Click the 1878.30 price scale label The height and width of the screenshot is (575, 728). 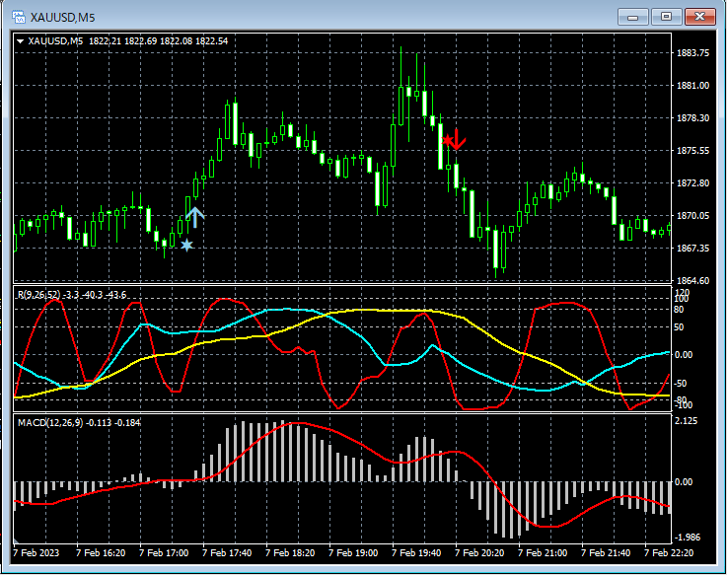[692, 118]
